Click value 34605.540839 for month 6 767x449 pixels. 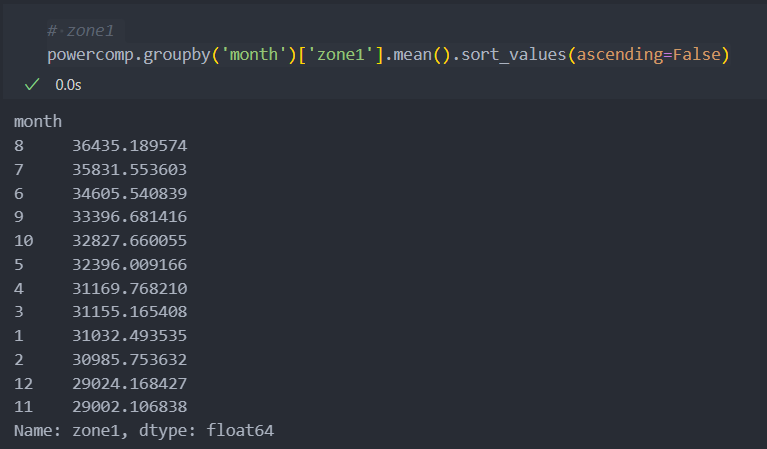(x=130, y=194)
